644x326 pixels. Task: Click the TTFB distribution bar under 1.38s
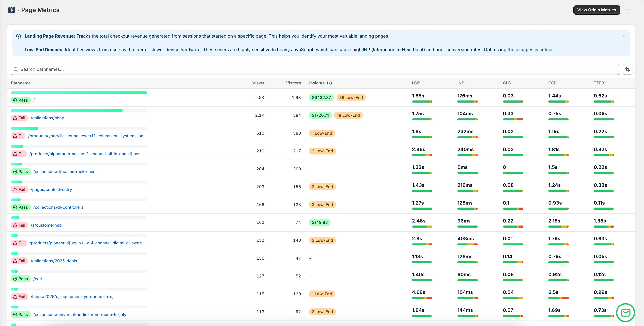[x=604, y=227]
